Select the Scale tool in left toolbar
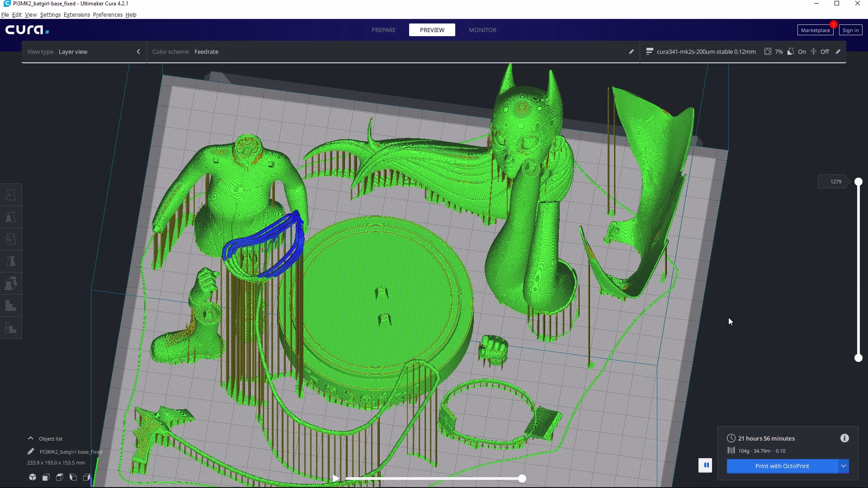The image size is (868, 488). (x=11, y=217)
